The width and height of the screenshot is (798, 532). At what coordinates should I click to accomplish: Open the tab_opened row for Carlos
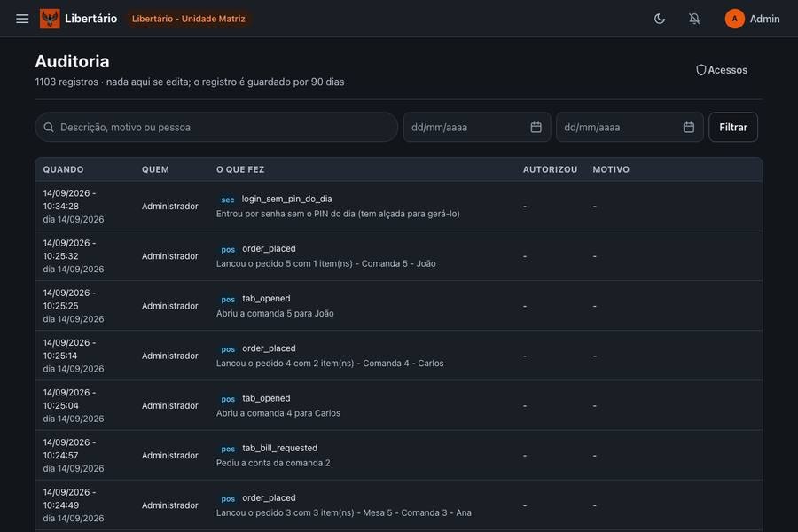398,406
